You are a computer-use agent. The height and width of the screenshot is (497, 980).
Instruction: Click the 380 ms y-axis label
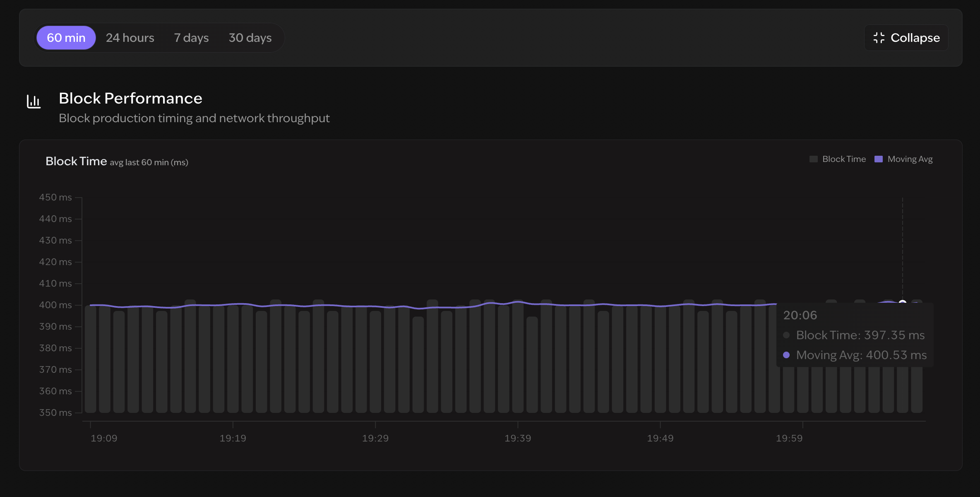tap(55, 348)
